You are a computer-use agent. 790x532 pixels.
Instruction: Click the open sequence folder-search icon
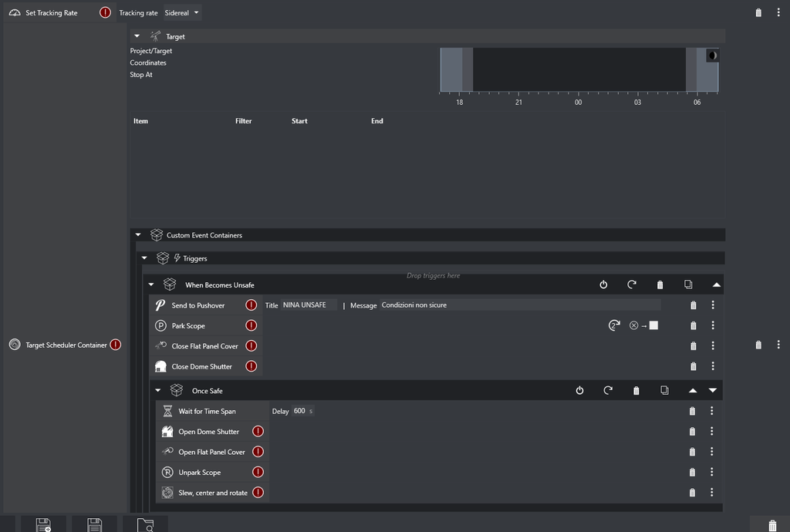[x=145, y=525]
